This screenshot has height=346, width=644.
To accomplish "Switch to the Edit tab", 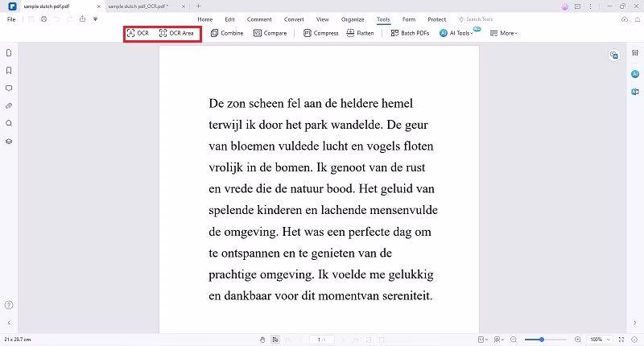I will 229,19.
